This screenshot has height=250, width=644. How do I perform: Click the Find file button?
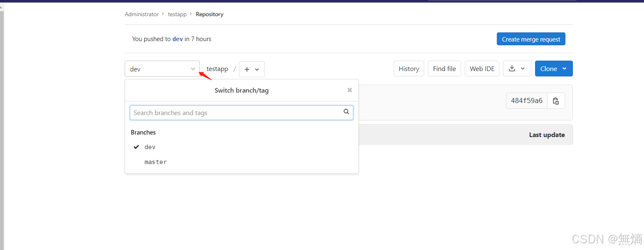click(444, 69)
